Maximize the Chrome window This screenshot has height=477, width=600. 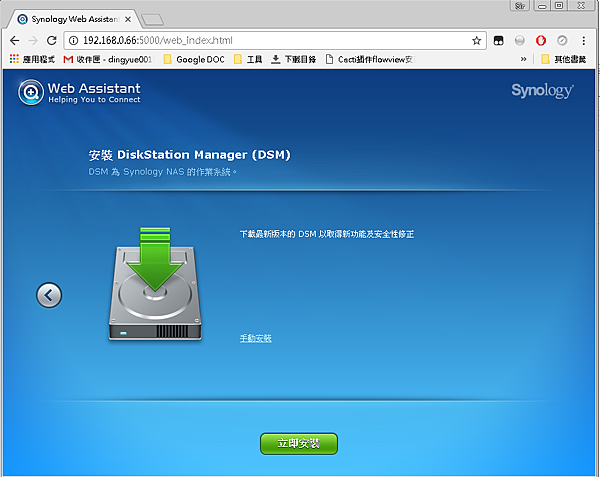coord(559,6)
